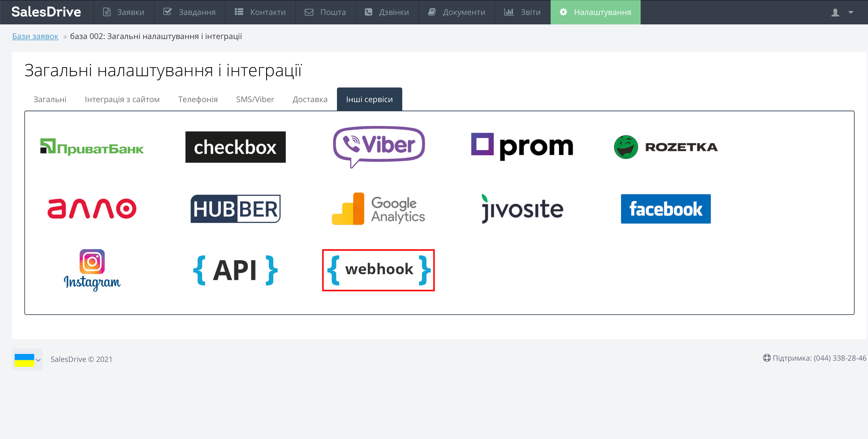This screenshot has width=868, height=439.
Task: Open the language flag dropdown
Action: coord(28,359)
